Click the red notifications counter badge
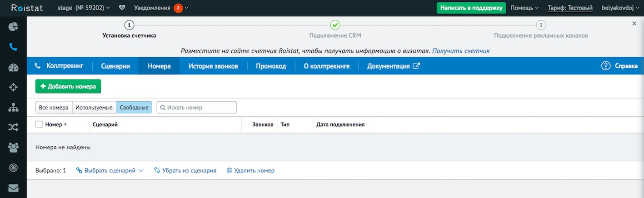The image size is (644, 198). coord(178,8)
